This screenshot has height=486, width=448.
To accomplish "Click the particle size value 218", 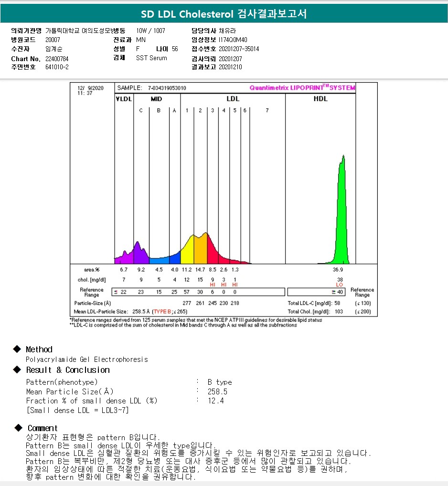I will (x=235, y=303).
